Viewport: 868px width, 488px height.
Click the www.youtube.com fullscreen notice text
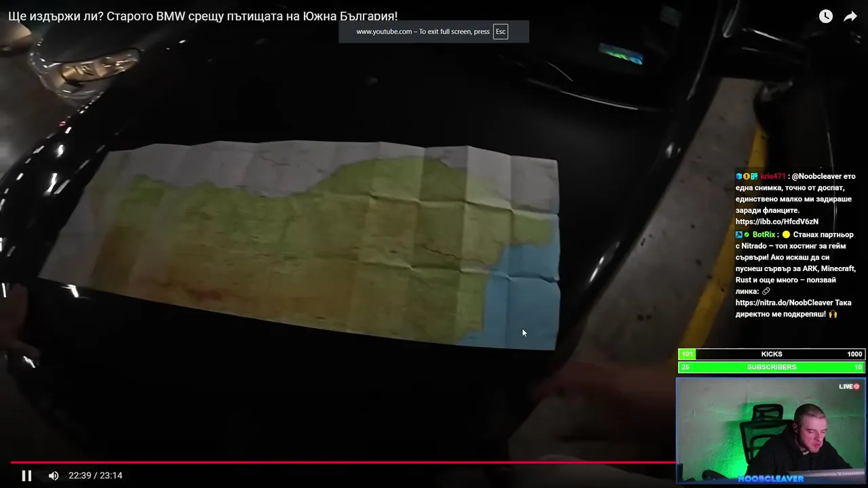(x=423, y=32)
